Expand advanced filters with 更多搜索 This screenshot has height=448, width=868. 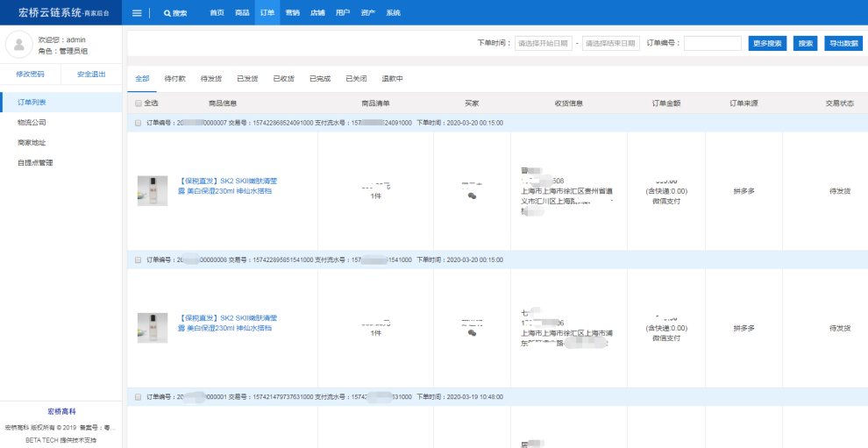pyautogui.click(x=767, y=43)
